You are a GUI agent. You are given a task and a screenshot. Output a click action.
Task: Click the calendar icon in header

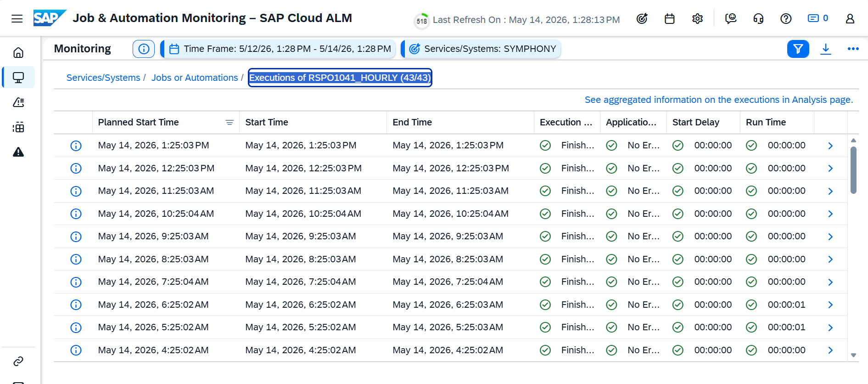(x=670, y=19)
